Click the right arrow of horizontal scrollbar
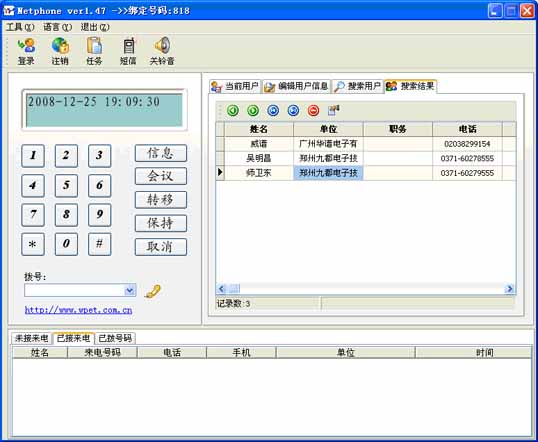 [510, 289]
